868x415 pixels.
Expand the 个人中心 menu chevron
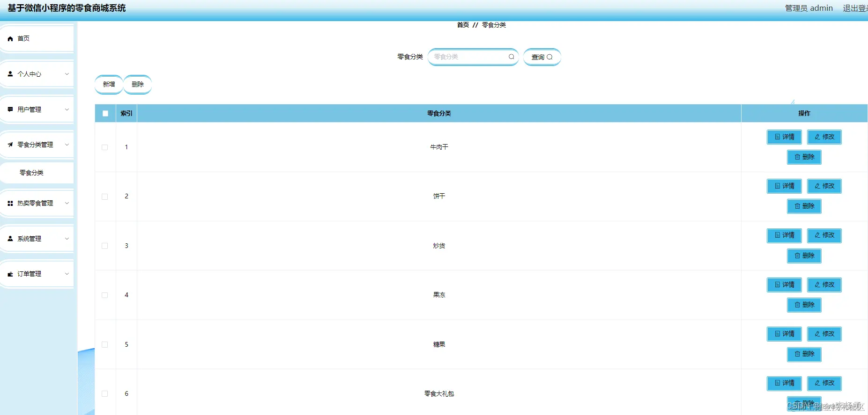pos(67,74)
